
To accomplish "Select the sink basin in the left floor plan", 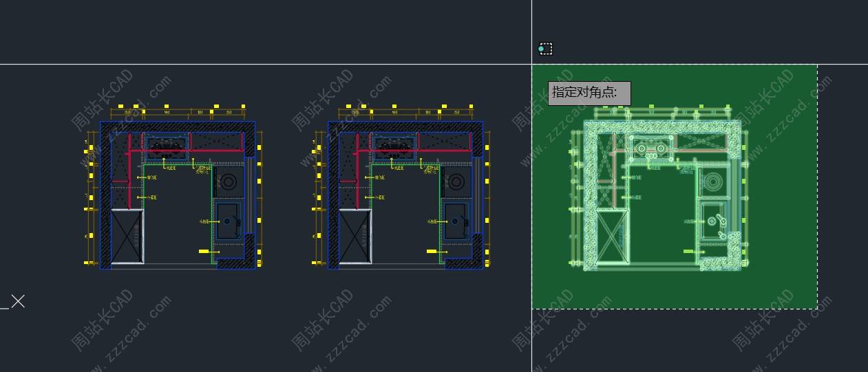I will click(229, 221).
